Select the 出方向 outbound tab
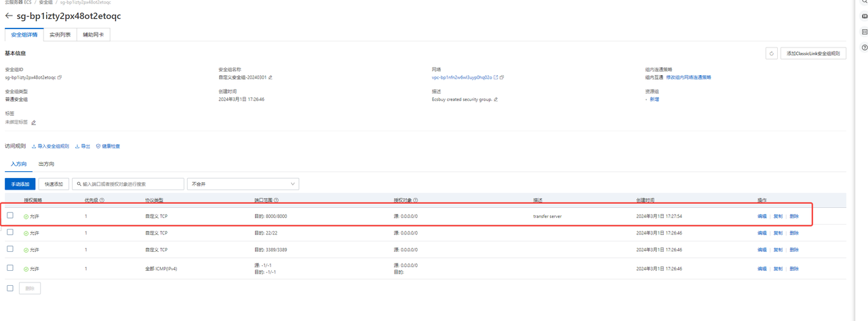Viewport: 868px width, 321px height. pyautogui.click(x=46, y=164)
